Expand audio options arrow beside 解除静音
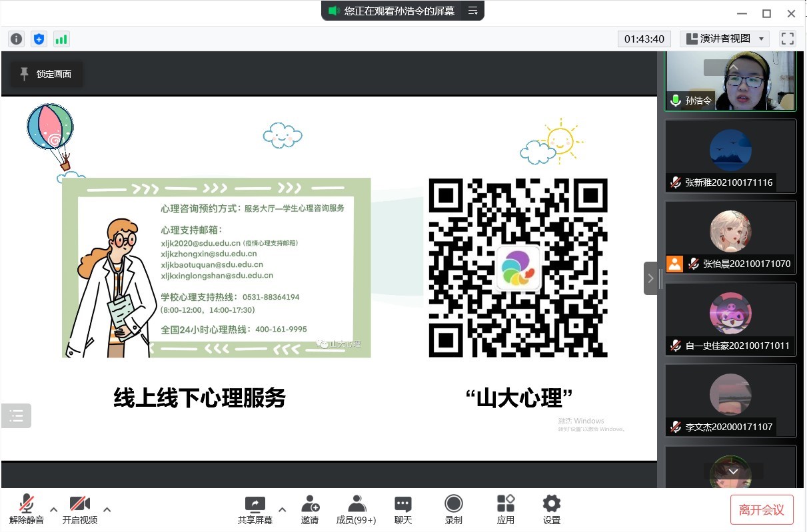This screenshot has height=532, width=807. click(54, 510)
